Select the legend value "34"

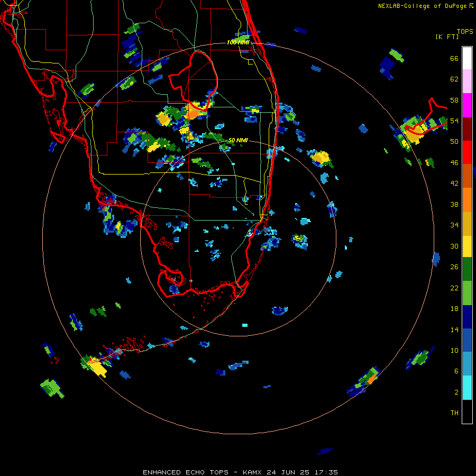tap(454, 225)
